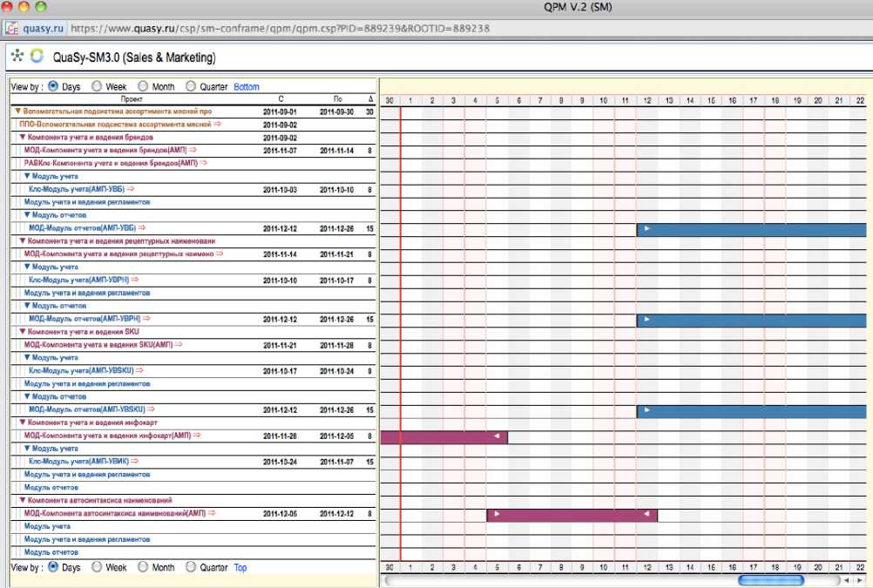873x588 pixels.
Task: Click the green star icon beside the logo
Action: pos(17,55)
